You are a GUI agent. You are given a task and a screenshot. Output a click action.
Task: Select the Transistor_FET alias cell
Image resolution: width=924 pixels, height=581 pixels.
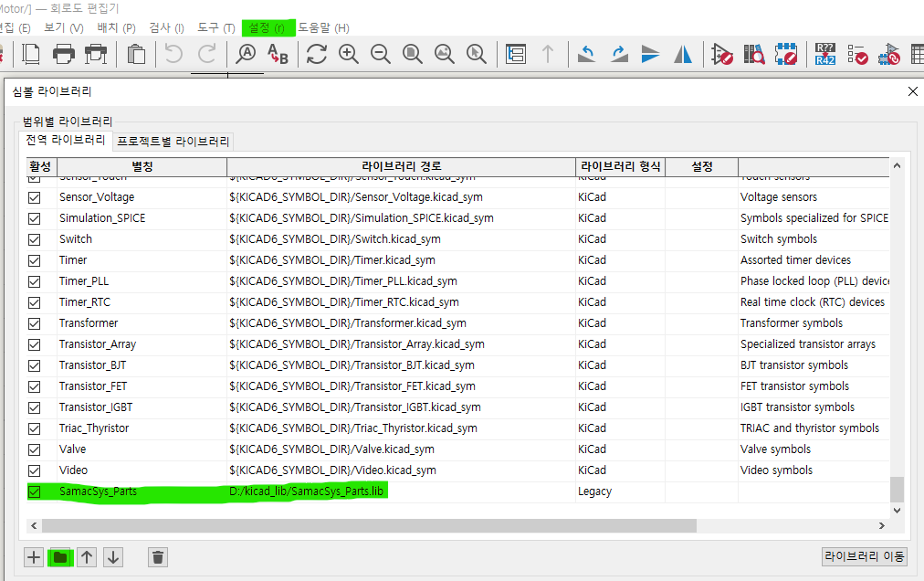pos(142,386)
